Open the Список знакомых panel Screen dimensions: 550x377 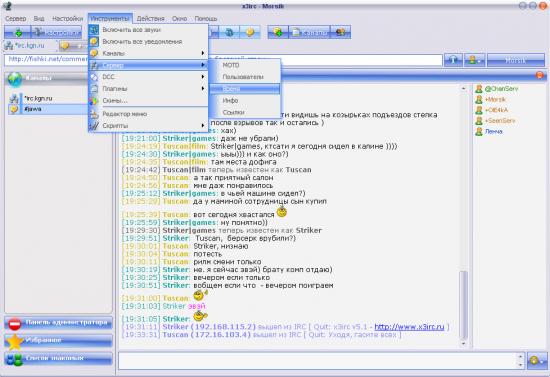point(58,359)
